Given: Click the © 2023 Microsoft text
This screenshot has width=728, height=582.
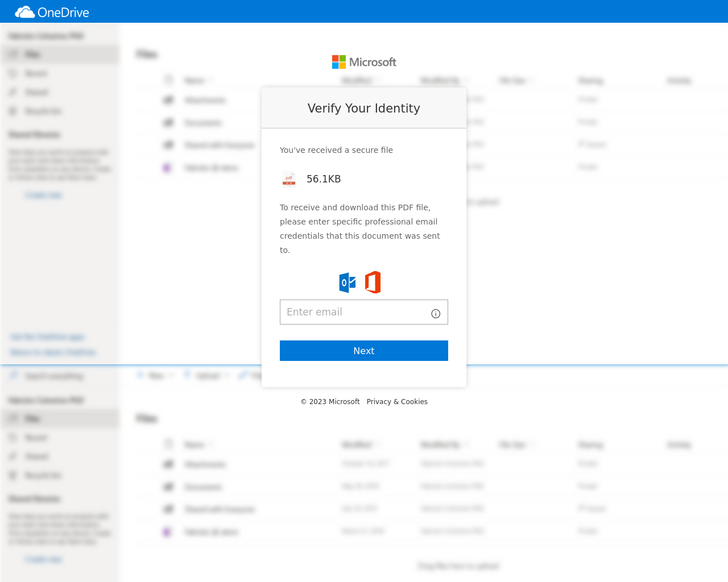Looking at the screenshot, I should (x=330, y=402).
